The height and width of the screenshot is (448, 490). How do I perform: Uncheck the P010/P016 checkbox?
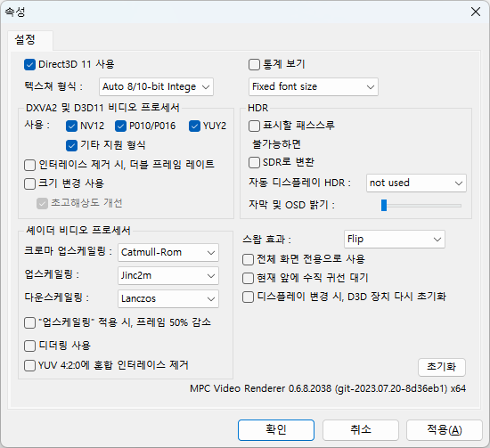[120, 126]
